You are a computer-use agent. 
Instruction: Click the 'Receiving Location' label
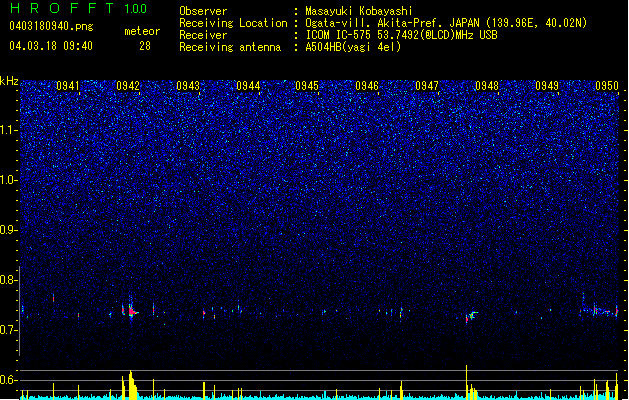233,23
